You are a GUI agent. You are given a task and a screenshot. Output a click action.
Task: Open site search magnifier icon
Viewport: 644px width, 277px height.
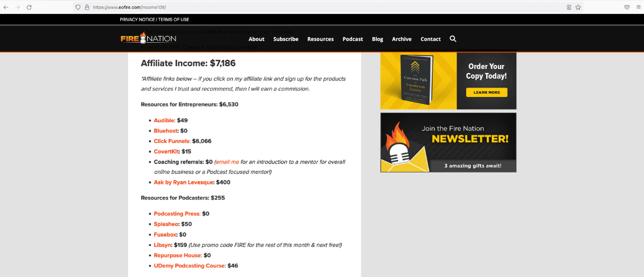[x=453, y=38]
